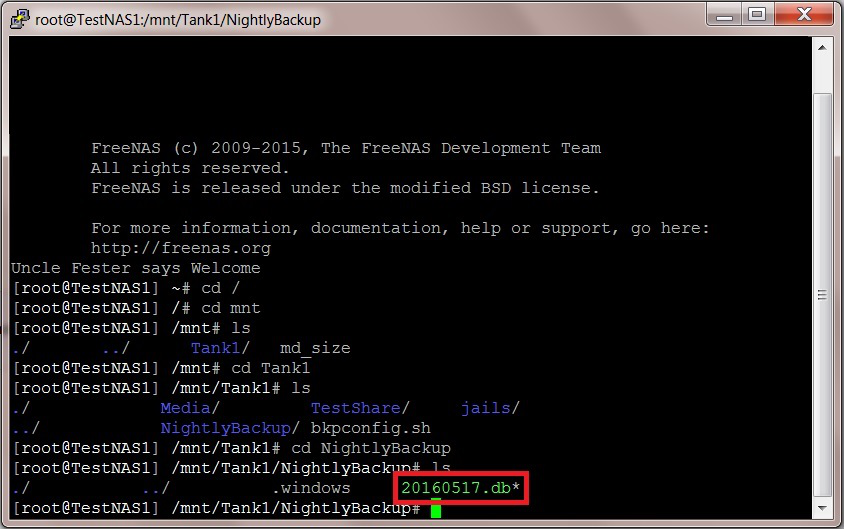Click the PuTTY icon in title bar
The image size is (844, 529).
click(19, 19)
